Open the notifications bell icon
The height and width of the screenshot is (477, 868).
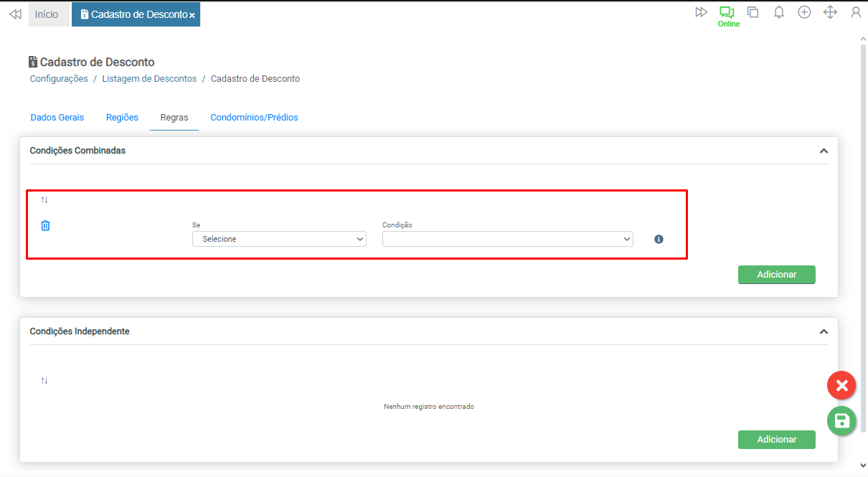point(778,12)
